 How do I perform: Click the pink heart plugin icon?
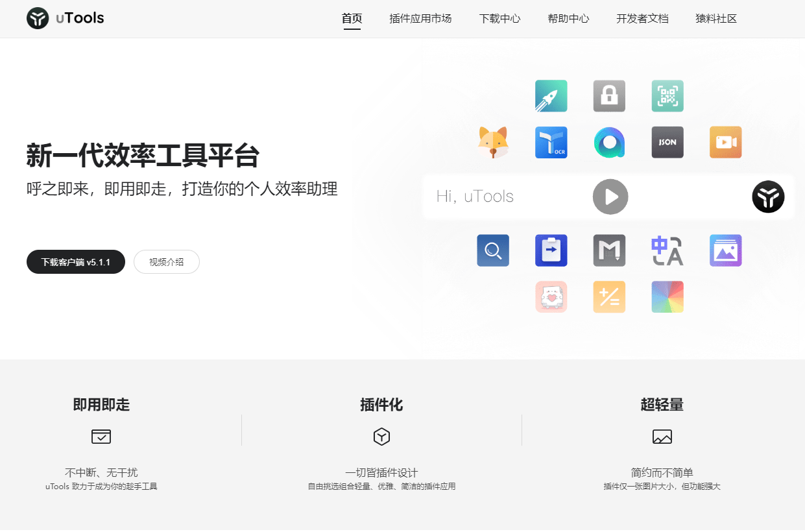tap(551, 297)
